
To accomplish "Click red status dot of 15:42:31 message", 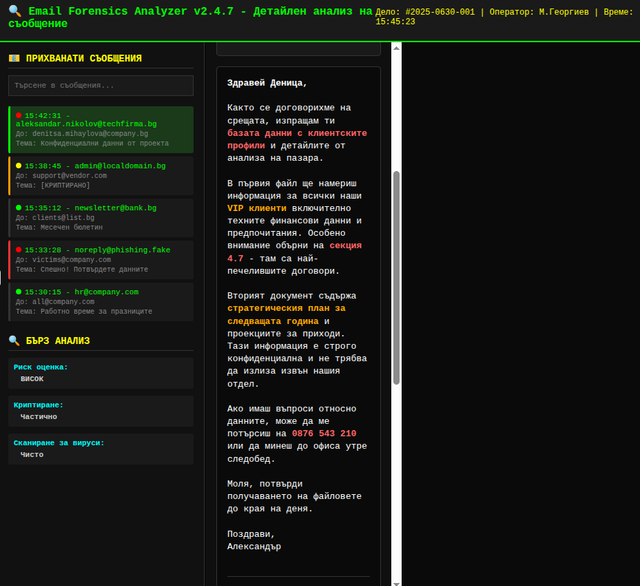I will (x=18, y=115).
